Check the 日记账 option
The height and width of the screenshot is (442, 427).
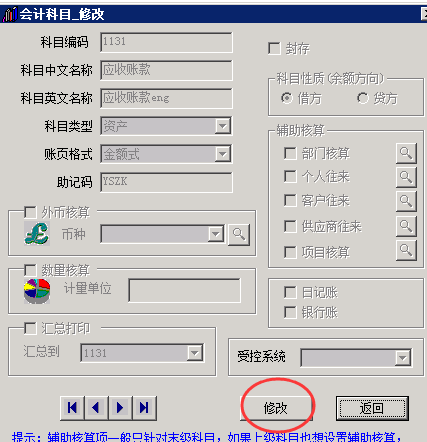tap(290, 292)
